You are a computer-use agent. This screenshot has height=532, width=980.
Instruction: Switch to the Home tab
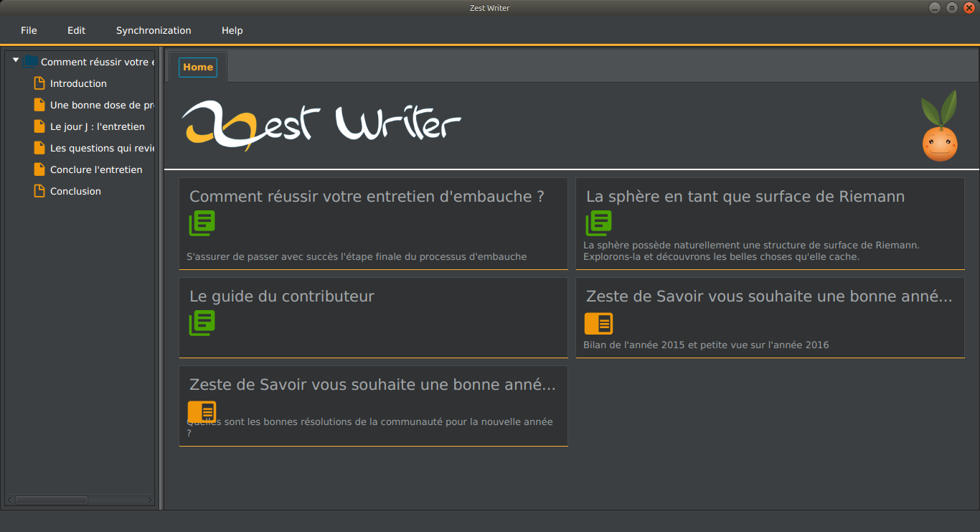click(x=198, y=67)
